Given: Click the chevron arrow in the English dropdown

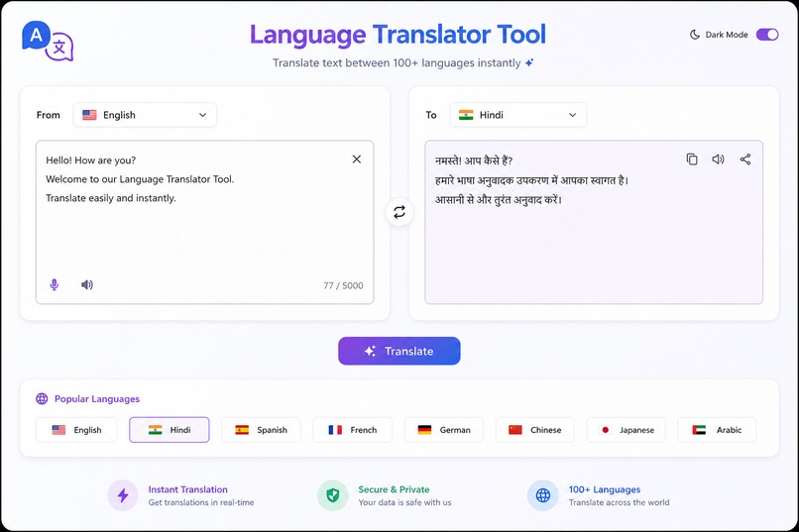Looking at the screenshot, I should 203,115.
